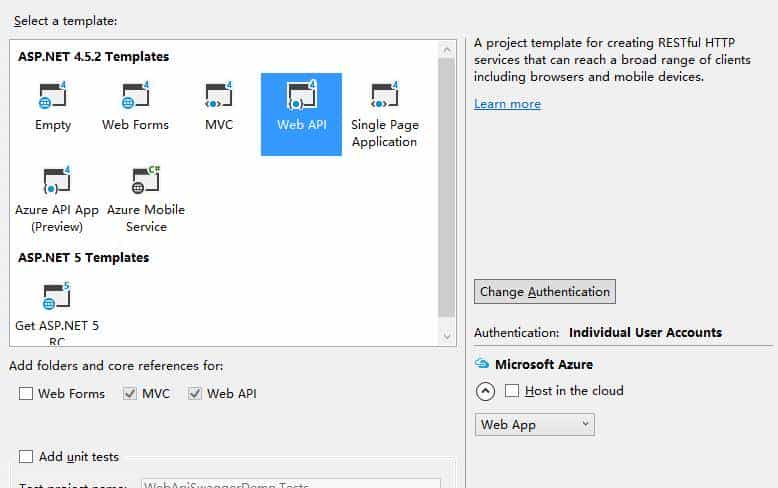Check the Host in the cloud option

click(x=513, y=391)
